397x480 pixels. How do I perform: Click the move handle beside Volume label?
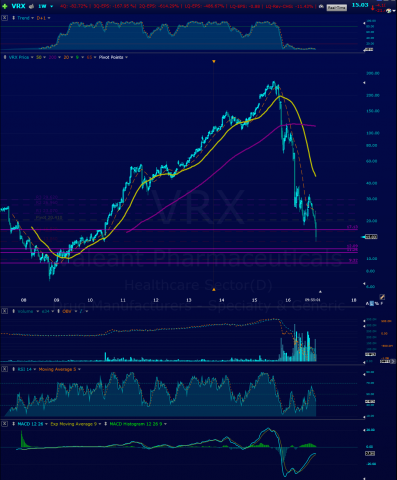pos(14,311)
